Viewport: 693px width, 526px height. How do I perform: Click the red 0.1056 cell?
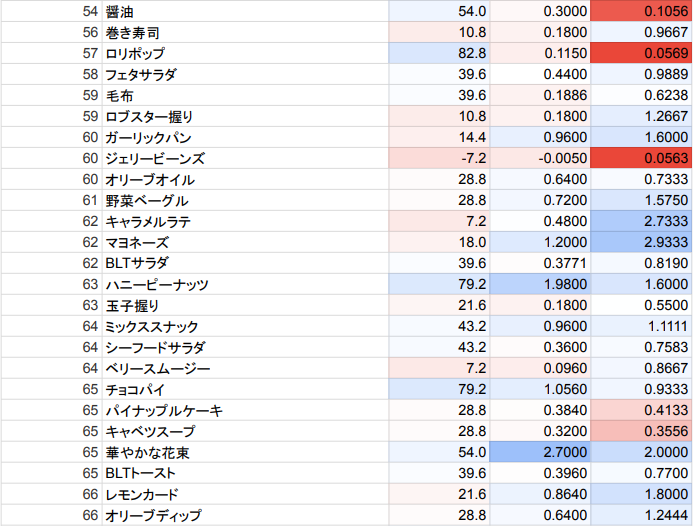[x=641, y=10]
